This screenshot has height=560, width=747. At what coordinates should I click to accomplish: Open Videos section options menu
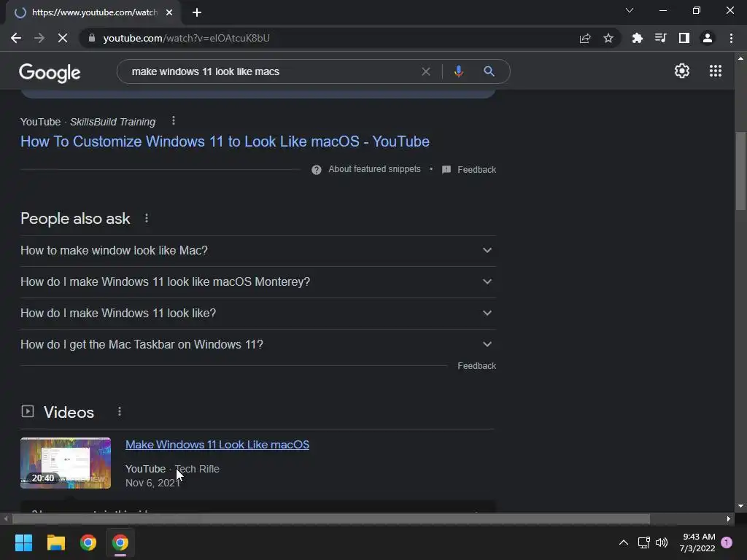(120, 411)
